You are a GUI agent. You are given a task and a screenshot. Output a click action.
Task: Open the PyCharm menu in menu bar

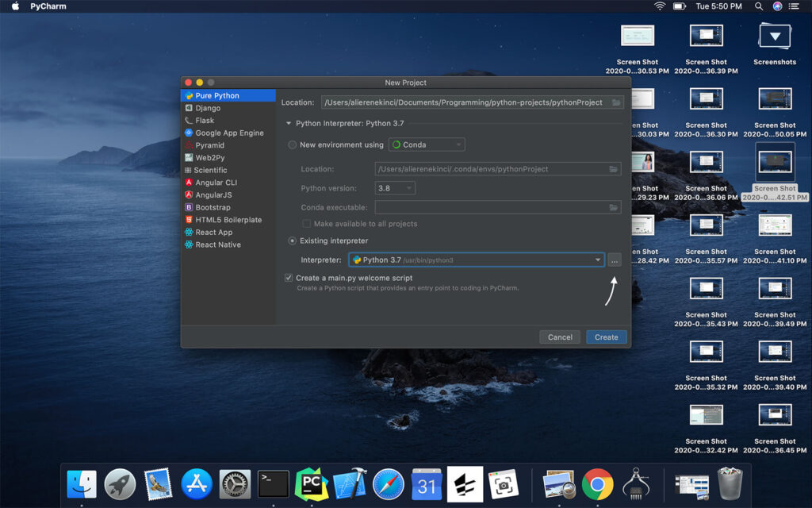(x=48, y=6)
